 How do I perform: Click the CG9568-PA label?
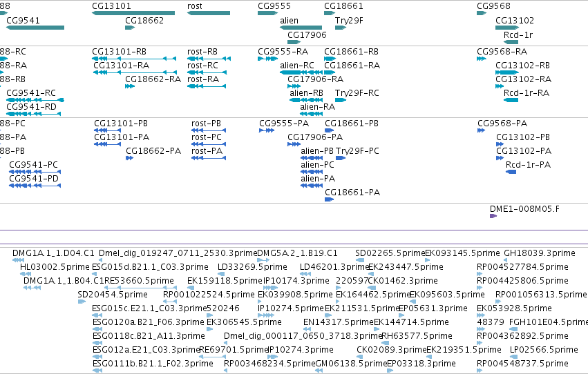[502, 124]
